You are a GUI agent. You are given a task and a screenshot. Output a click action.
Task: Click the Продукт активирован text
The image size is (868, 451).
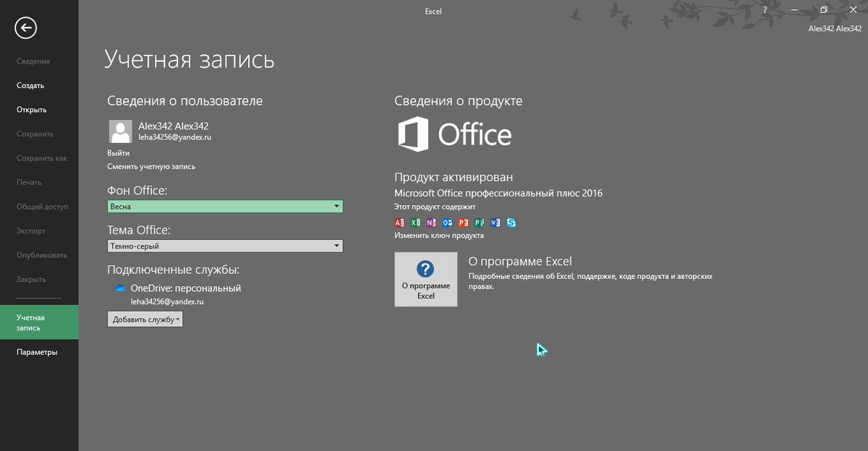[x=454, y=177]
